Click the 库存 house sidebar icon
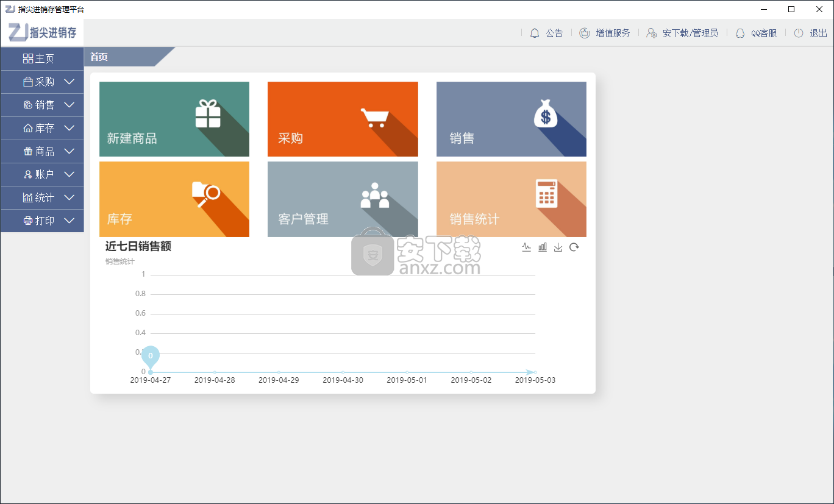Image resolution: width=834 pixels, height=504 pixels. click(x=27, y=128)
